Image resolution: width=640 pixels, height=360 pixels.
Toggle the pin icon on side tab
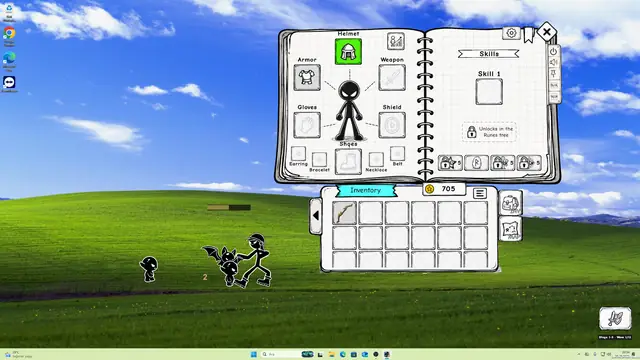point(553,74)
